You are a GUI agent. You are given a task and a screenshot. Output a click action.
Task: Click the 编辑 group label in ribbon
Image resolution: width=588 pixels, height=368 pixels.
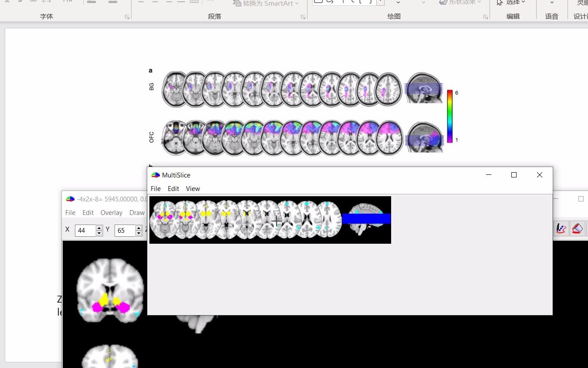pyautogui.click(x=513, y=17)
